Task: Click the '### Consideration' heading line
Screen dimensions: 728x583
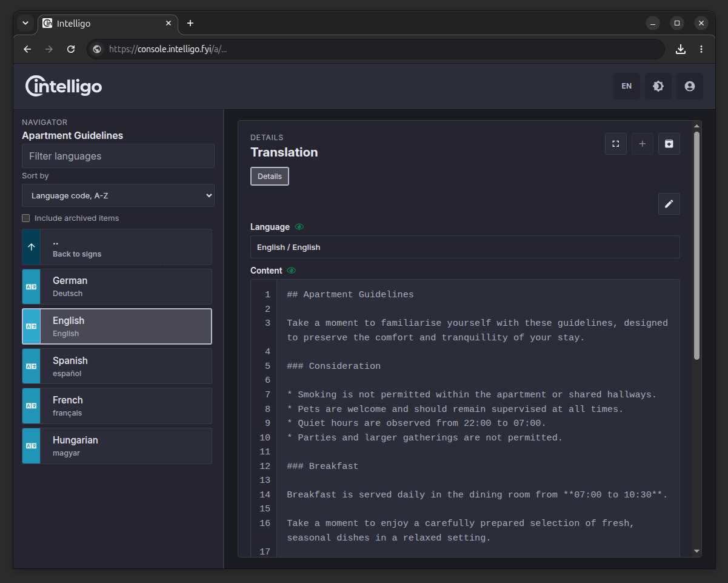Action: pos(334,366)
